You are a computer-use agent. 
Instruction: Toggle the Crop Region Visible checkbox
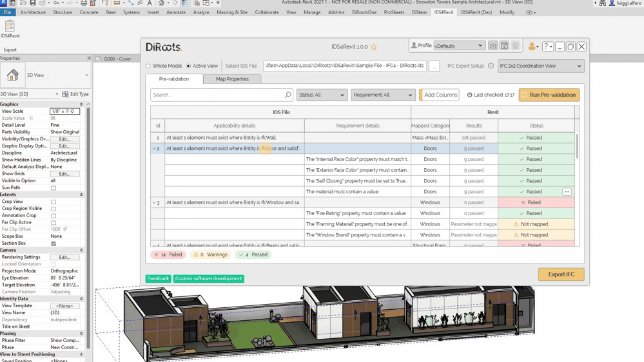point(54,209)
